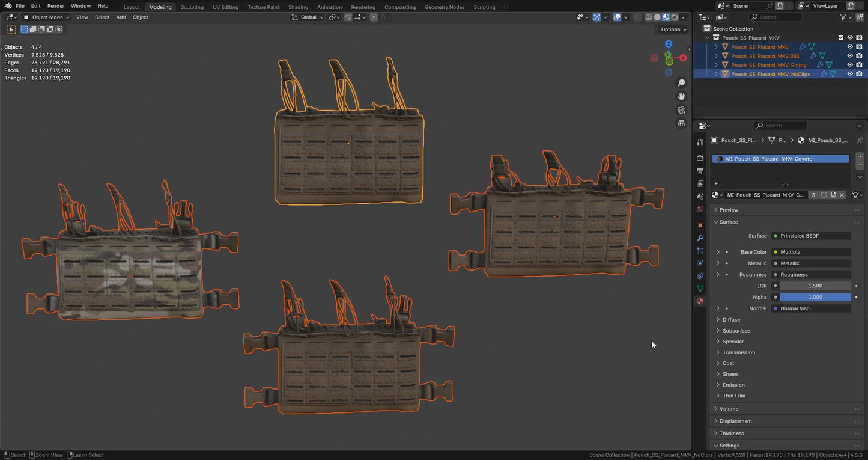This screenshot has height=460, width=868.
Task: Open the Object properties tab
Action: 700,225
